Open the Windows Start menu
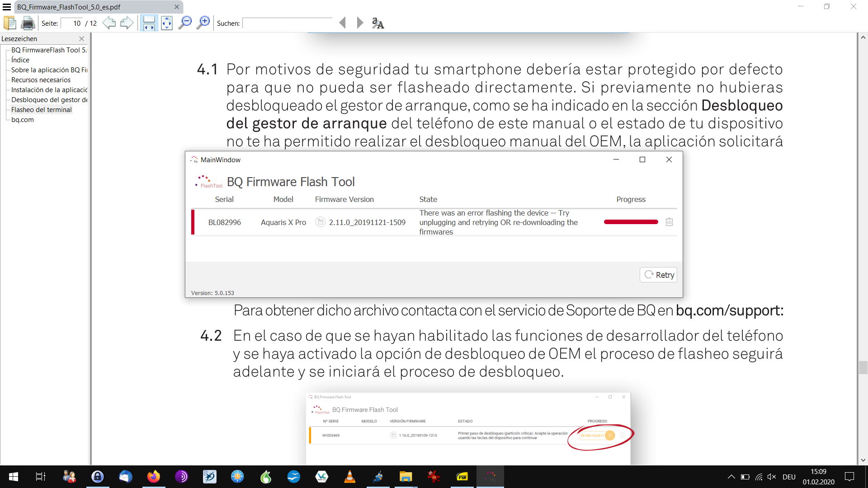This screenshot has width=868, height=488. click(x=14, y=477)
